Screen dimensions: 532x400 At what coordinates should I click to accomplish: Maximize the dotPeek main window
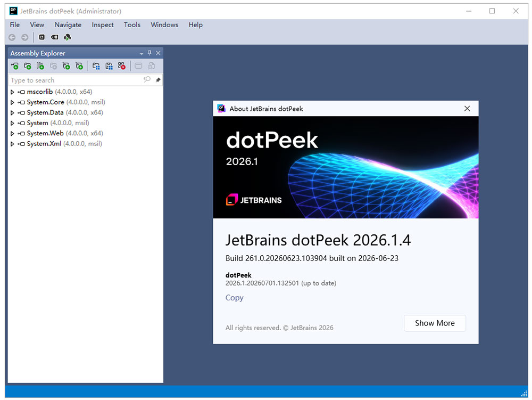[492, 11]
